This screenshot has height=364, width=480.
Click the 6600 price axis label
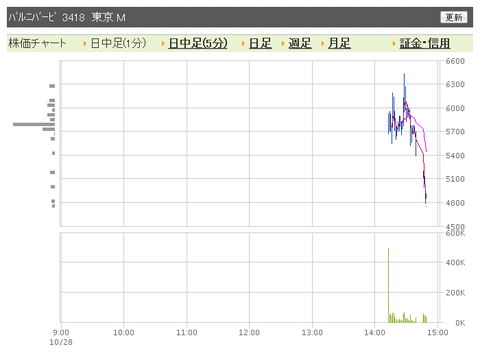coord(455,61)
